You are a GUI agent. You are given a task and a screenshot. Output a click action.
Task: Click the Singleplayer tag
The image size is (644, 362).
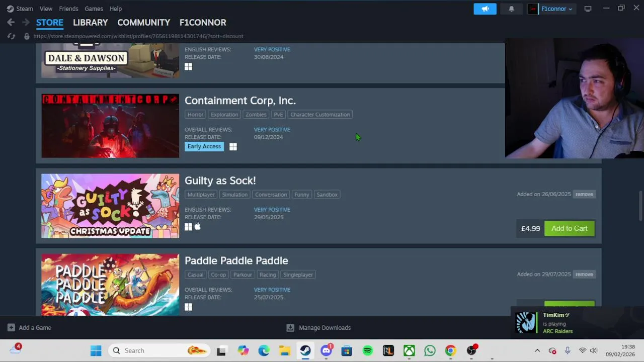point(298,275)
